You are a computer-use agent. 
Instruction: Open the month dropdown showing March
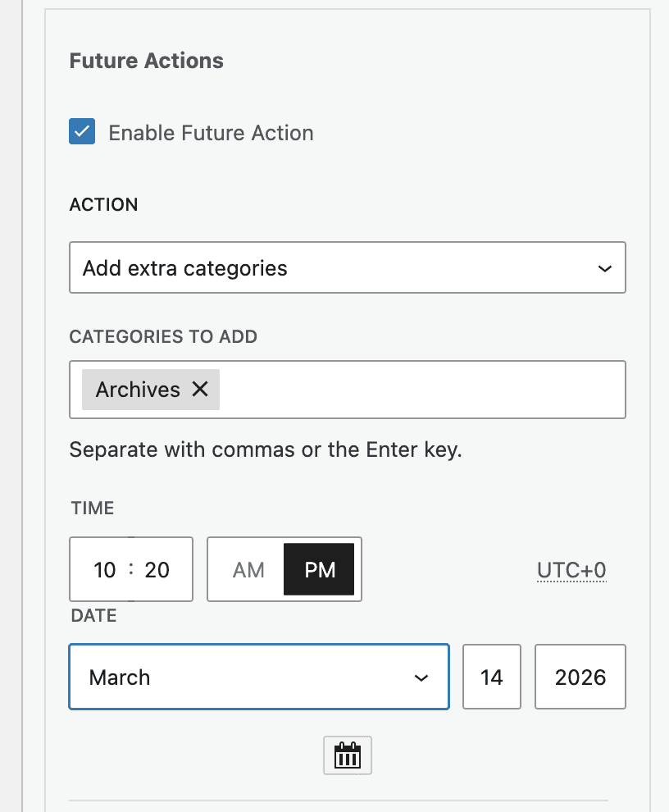(258, 677)
